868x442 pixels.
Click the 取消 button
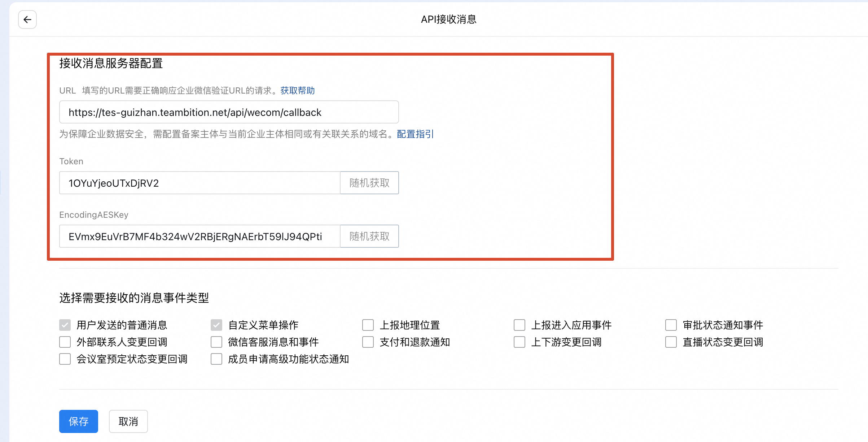(x=128, y=421)
